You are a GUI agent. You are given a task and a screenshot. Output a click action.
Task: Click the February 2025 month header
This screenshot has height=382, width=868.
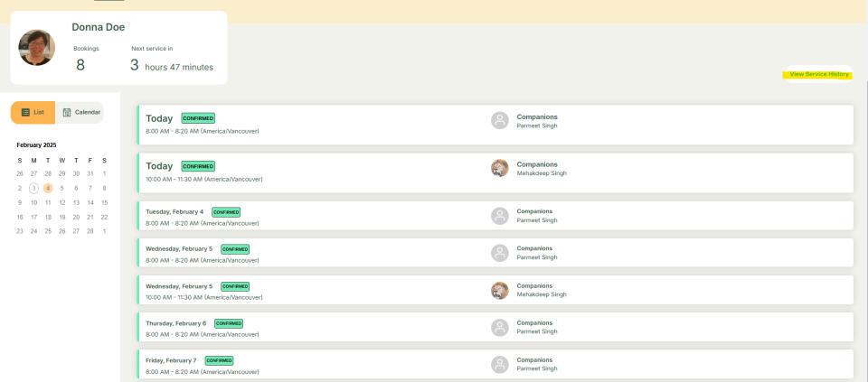36,144
